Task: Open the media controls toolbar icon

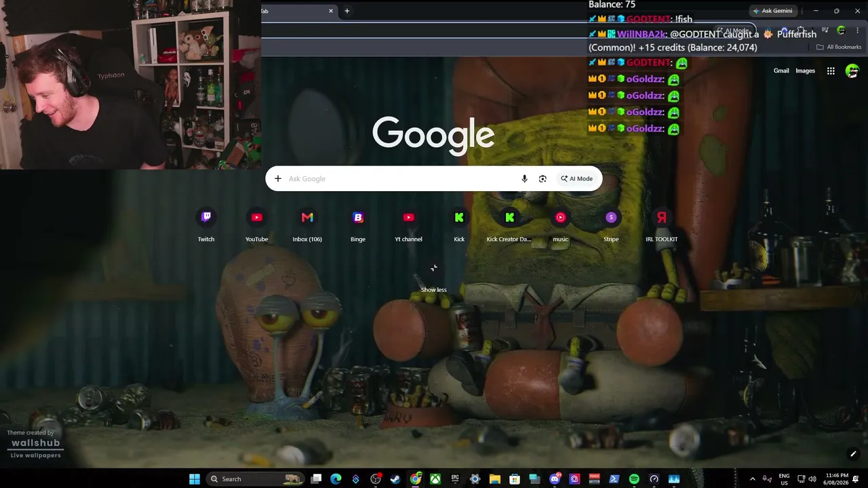Action: [x=825, y=30]
